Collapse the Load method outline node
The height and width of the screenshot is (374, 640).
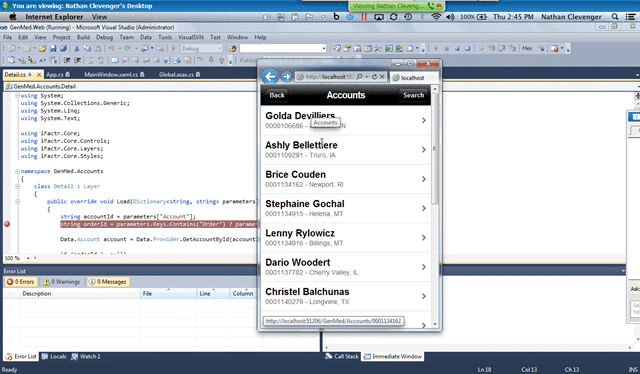[18, 201]
